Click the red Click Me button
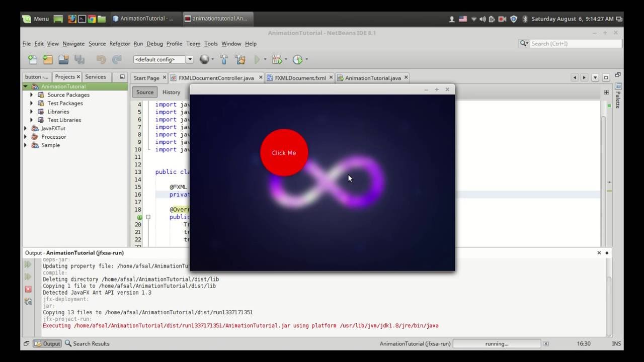 point(284,153)
